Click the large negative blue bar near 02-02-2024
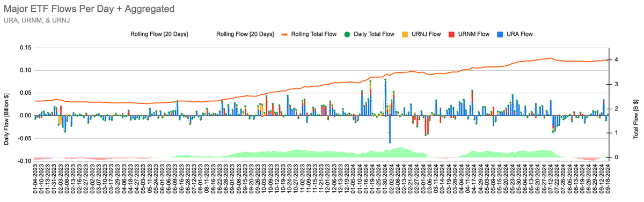 pos(390,129)
